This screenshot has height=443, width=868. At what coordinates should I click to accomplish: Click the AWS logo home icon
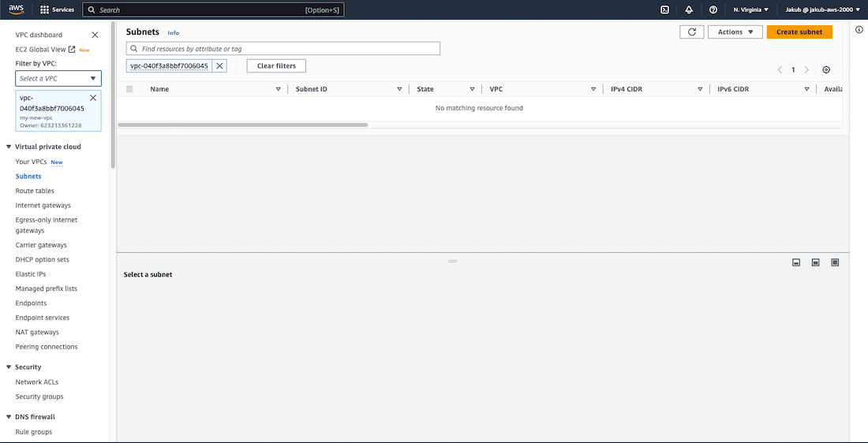(x=17, y=9)
